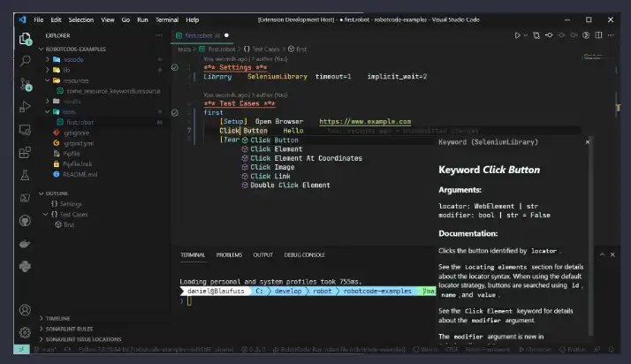Open the Pipfile.lock file

tap(77, 164)
